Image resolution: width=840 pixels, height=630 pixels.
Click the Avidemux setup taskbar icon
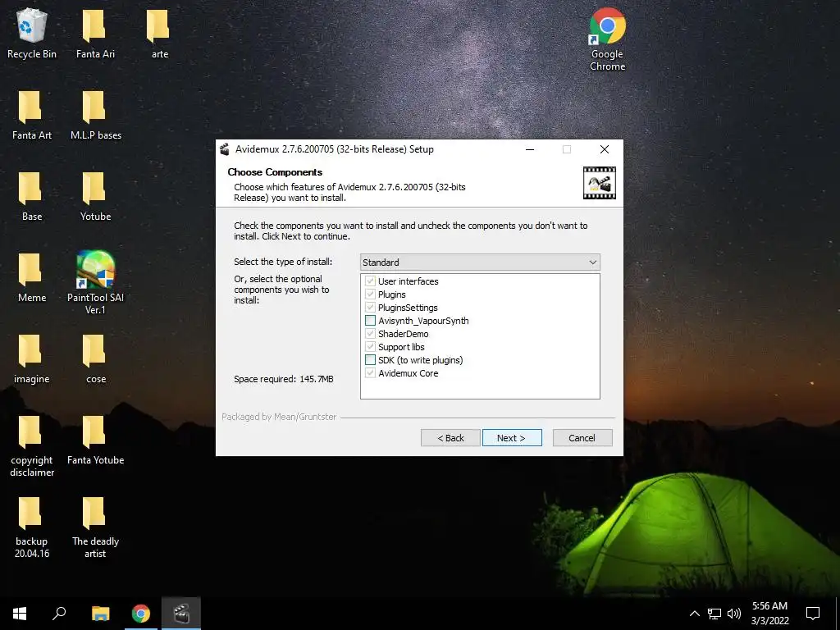[x=181, y=614]
